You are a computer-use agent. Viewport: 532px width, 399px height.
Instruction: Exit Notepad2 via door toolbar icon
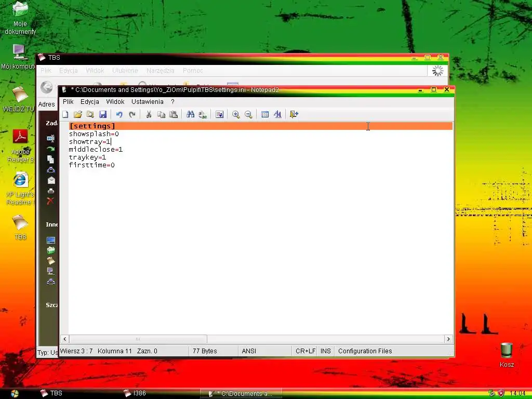[x=294, y=114]
